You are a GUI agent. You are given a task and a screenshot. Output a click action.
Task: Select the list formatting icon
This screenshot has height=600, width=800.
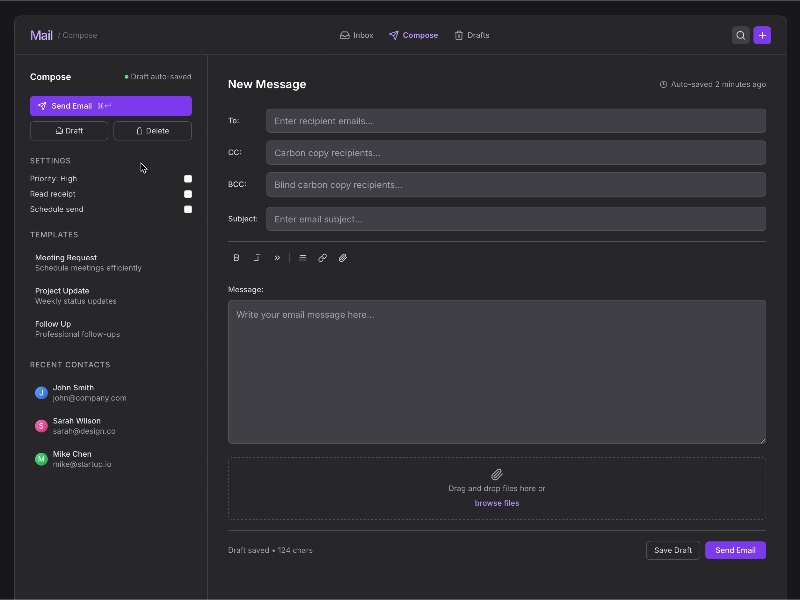[x=302, y=257]
